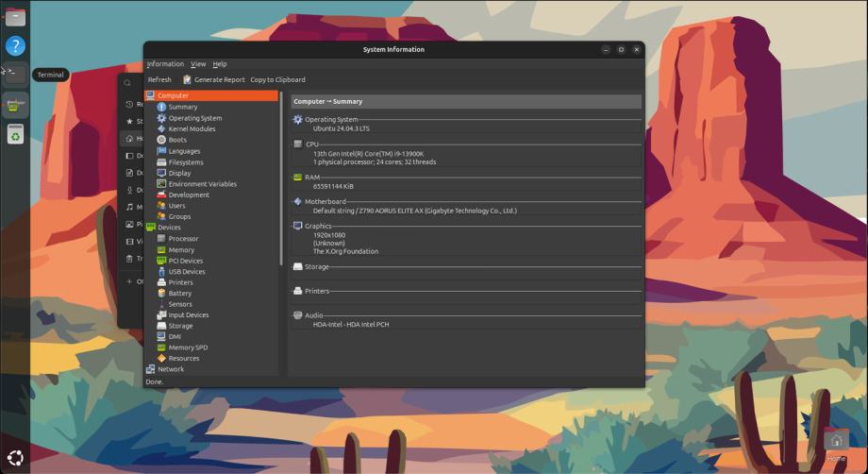Click the search icon in Files window

(127, 83)
